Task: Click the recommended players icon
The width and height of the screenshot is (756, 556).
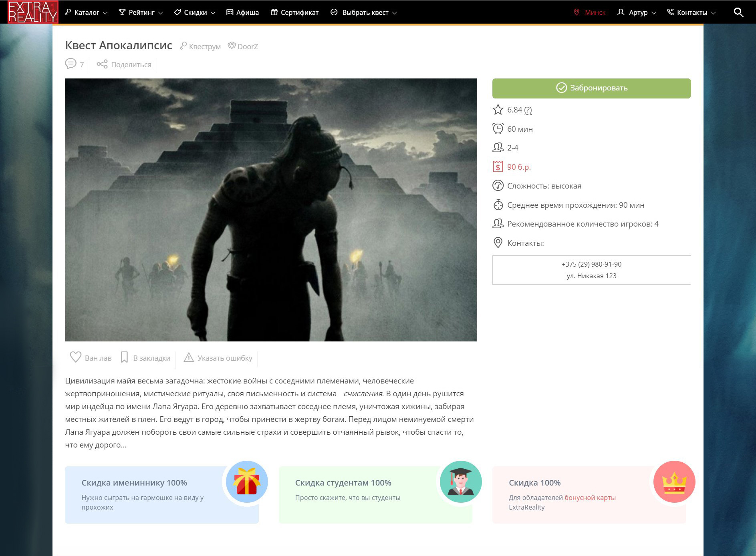Action: coord(498,224)
